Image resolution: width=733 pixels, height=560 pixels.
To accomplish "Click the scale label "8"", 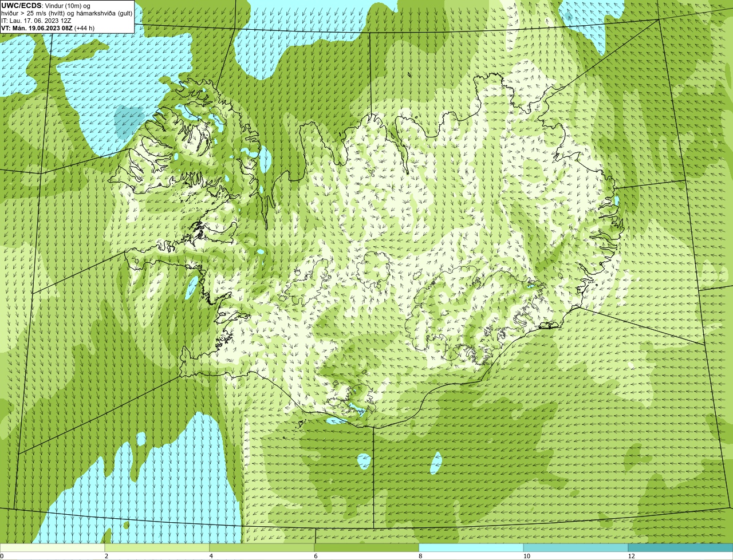I will coord(420,556).
